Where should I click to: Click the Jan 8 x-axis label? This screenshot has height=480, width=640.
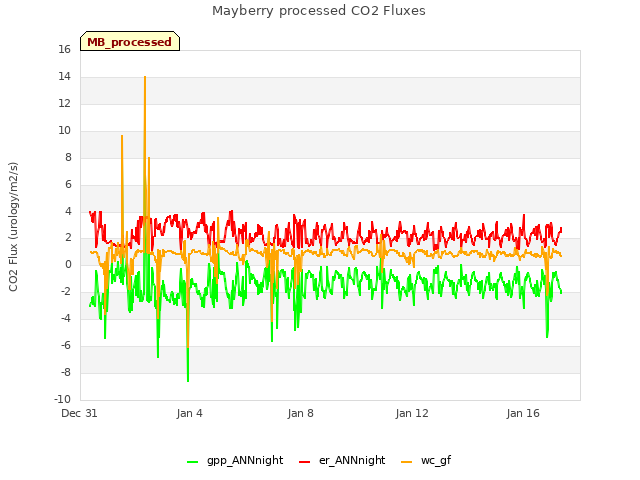[300, 413]
